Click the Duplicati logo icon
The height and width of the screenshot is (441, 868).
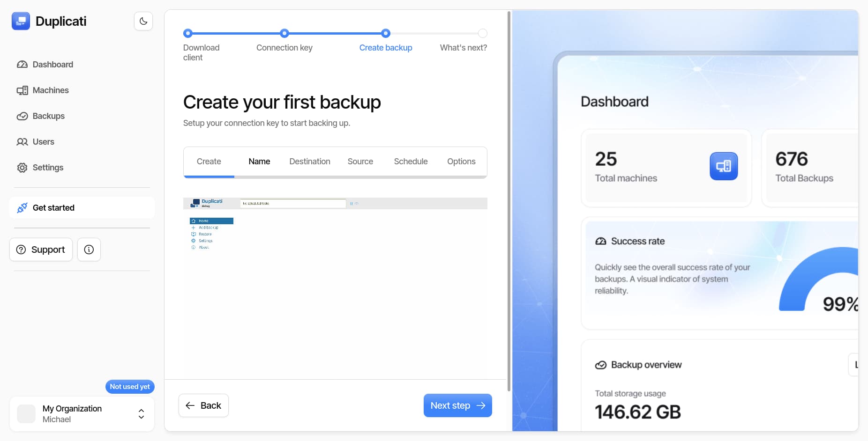click(21, 21)
